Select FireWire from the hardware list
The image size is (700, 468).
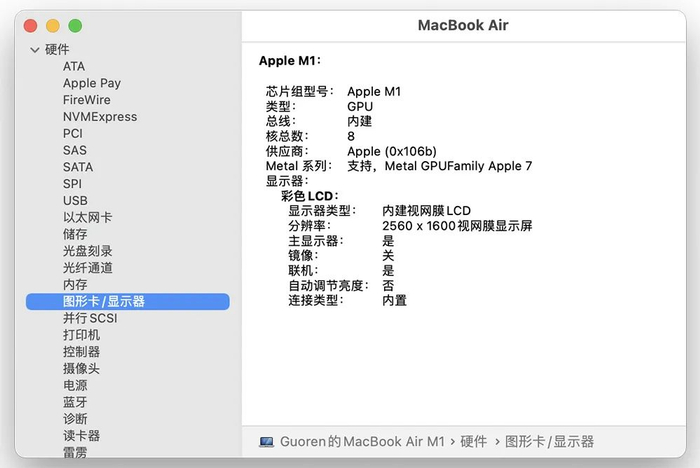coord(87,100)
